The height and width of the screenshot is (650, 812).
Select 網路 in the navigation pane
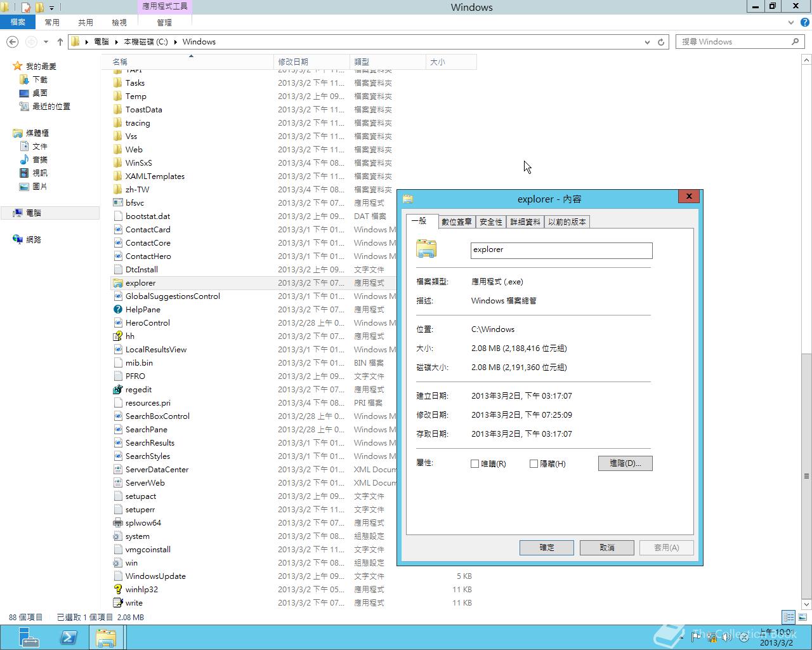tap(34, 239)
